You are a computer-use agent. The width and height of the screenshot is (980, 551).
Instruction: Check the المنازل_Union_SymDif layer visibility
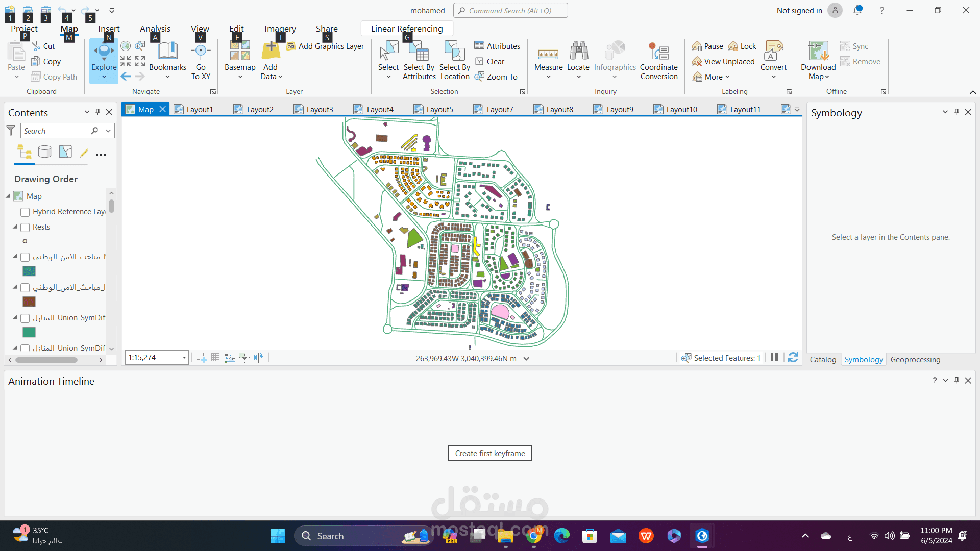[x=24, y=318]
